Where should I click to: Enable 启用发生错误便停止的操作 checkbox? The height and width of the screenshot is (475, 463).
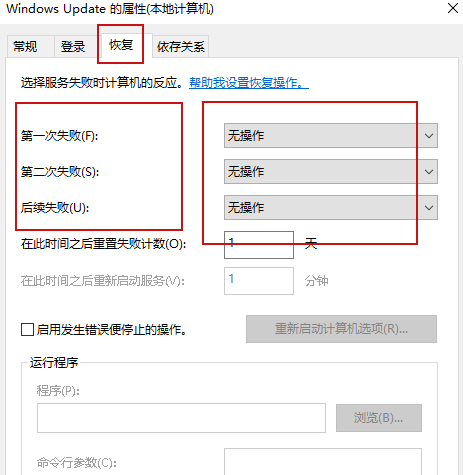[x=27, y=330]
